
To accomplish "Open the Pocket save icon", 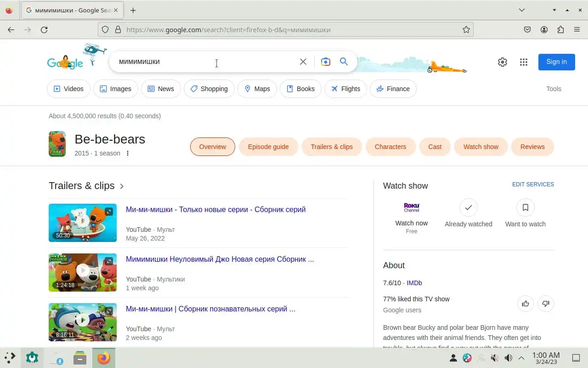I will pyautogui.click(x=527, y=29).
